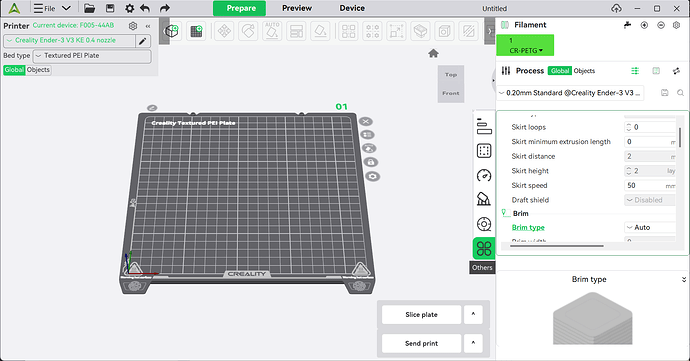This screenshot has width=690, height=361.
Task: Click the Split to parts icon
Action: [372, 31]
